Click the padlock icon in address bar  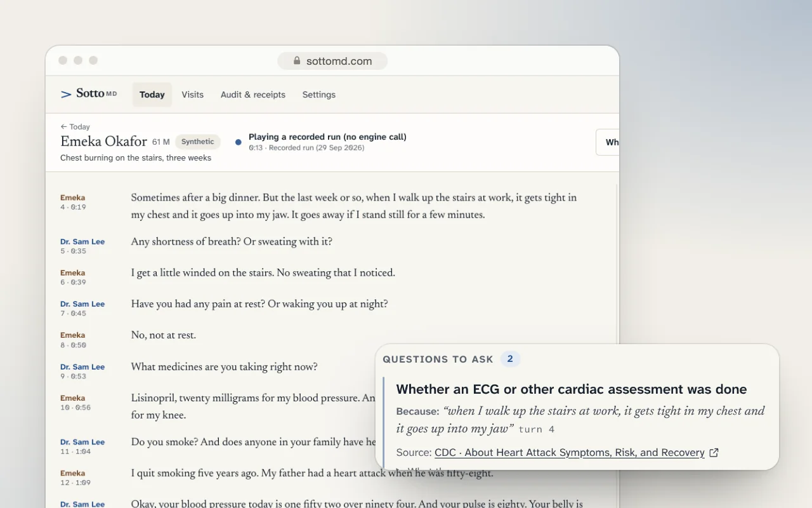coord(297,61)
